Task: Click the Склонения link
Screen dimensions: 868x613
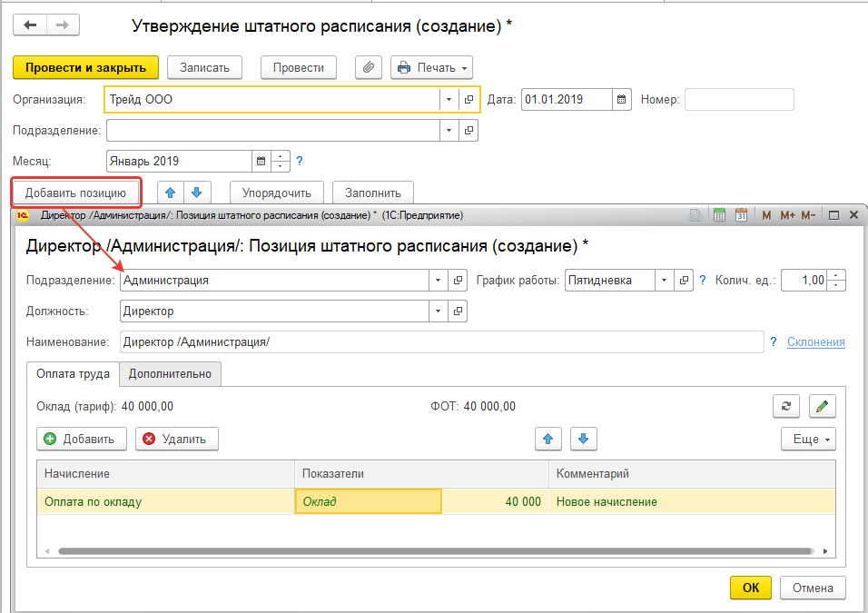Action: 815,342
